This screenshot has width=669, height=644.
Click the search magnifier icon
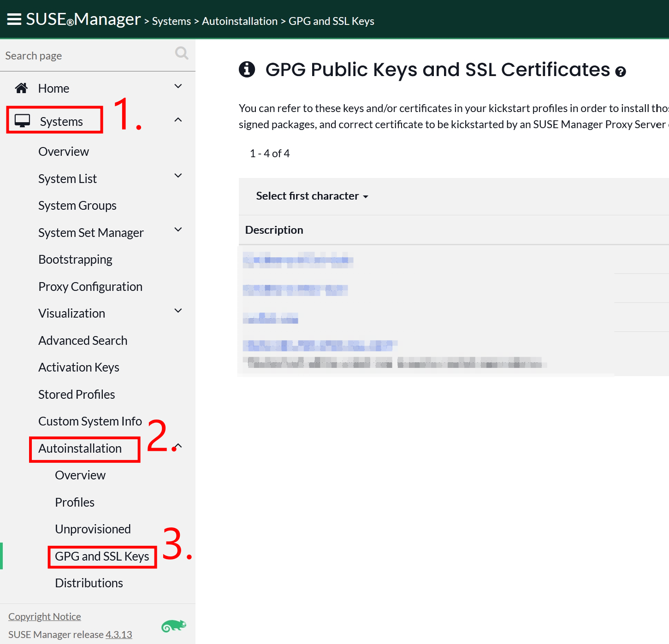[x=182, y=53]
